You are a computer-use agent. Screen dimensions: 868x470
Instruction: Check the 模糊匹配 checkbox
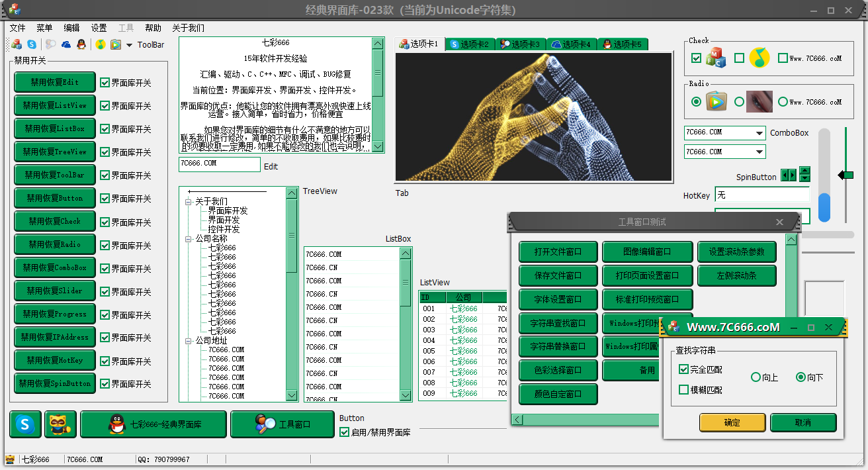coord(684,390)
